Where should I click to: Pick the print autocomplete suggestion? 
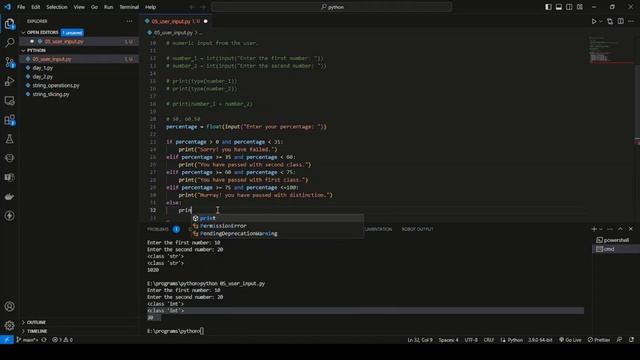click(278, 218)
